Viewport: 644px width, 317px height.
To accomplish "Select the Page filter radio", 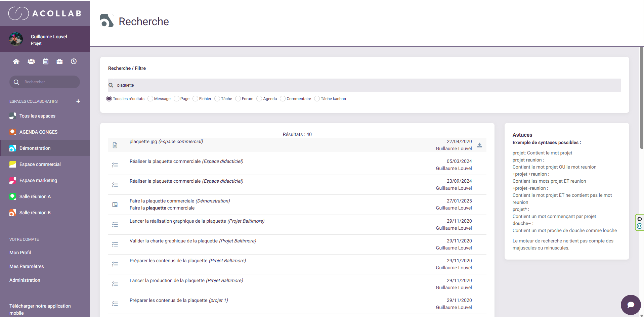I will point(176,98).
